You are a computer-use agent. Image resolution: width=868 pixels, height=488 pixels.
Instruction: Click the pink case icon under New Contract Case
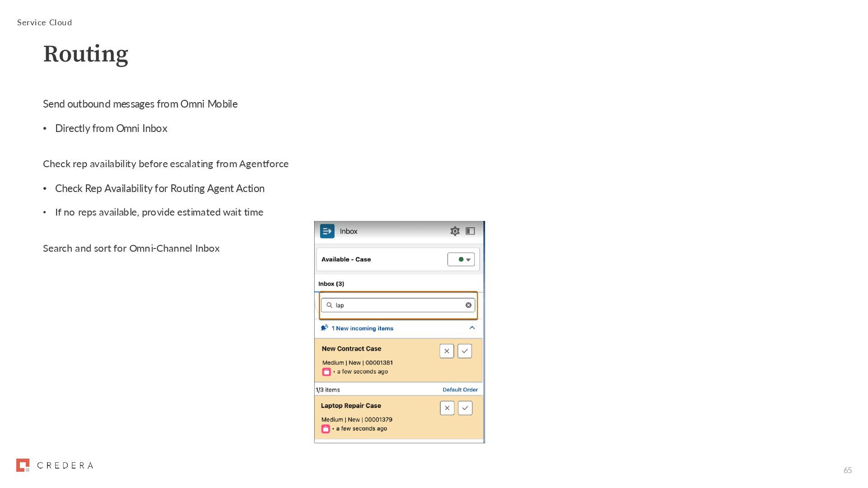326,372
